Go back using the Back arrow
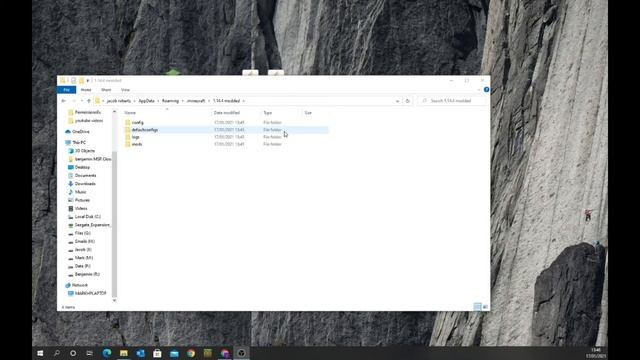Image resolution: width=640 pixels, height=360 pixels. coord(64,101)
